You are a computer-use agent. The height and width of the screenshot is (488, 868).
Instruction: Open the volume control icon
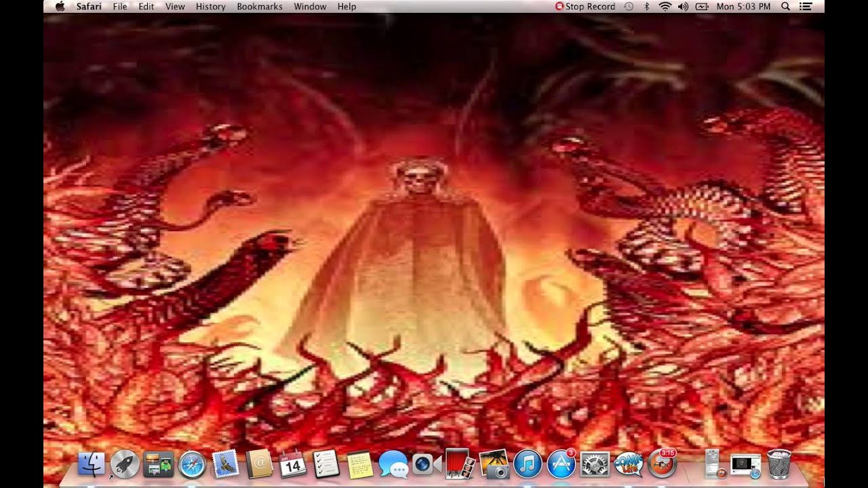683,6
